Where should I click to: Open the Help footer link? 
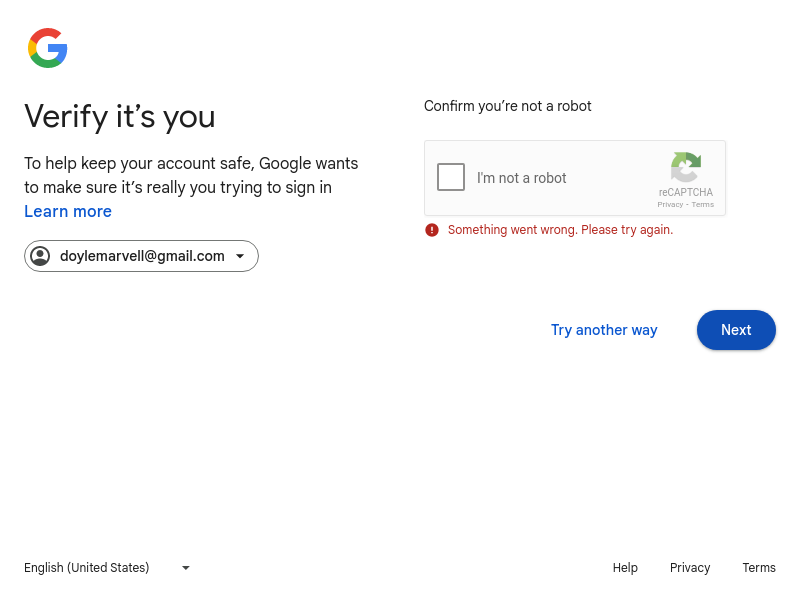625,568
